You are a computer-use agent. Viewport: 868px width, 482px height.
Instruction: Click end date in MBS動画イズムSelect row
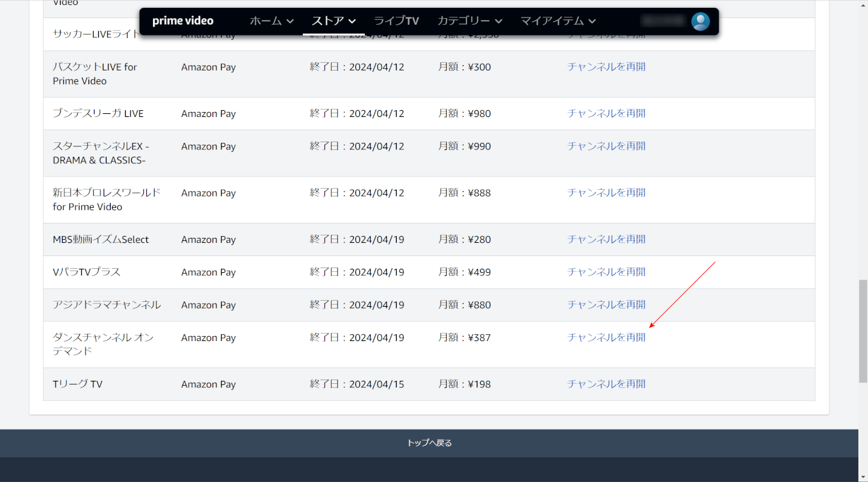(357, 239)
